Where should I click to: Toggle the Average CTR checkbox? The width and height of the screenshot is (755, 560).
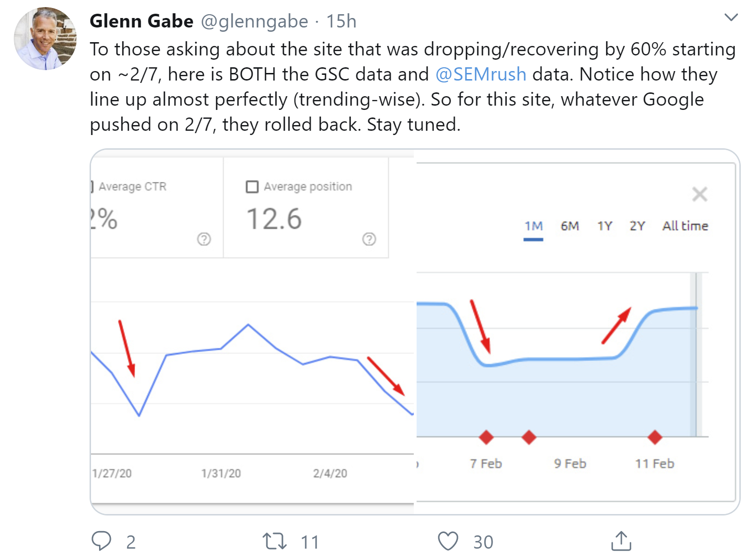(x=92, y=187)
